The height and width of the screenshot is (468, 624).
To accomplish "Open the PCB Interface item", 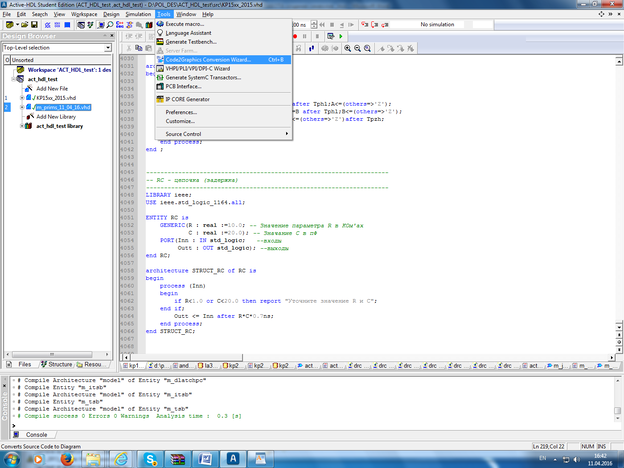I will pyautogui.click(x=184, y=86).
